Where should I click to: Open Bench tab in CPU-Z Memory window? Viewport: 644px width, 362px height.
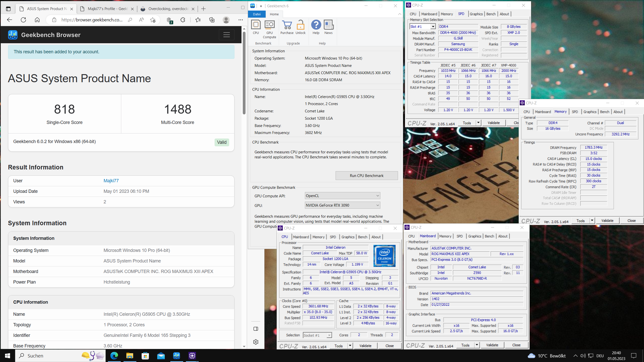605,112
